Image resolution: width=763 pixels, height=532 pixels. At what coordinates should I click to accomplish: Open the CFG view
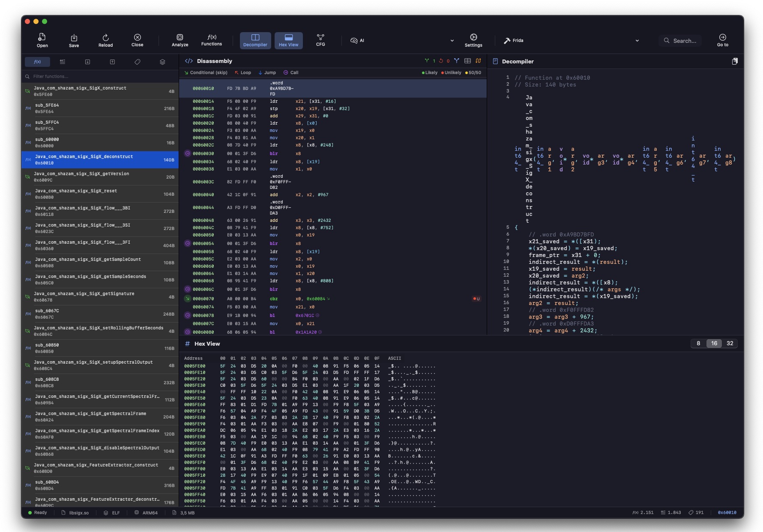[320, 41]
